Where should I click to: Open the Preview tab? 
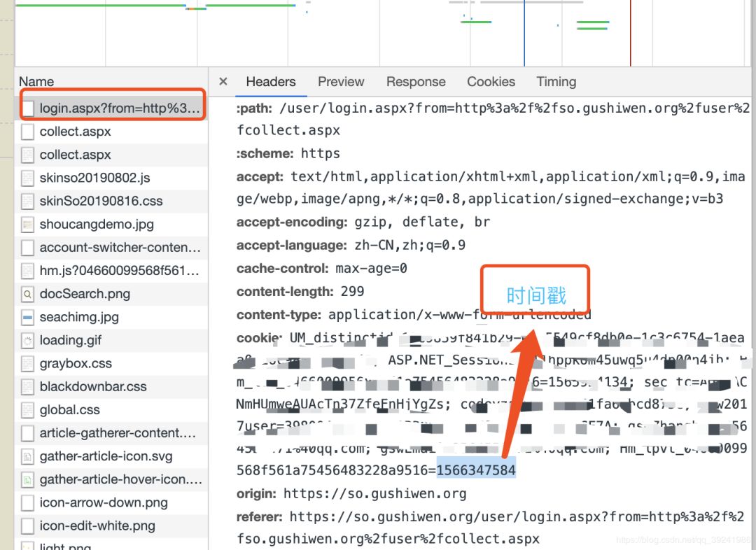click(341, 81)
